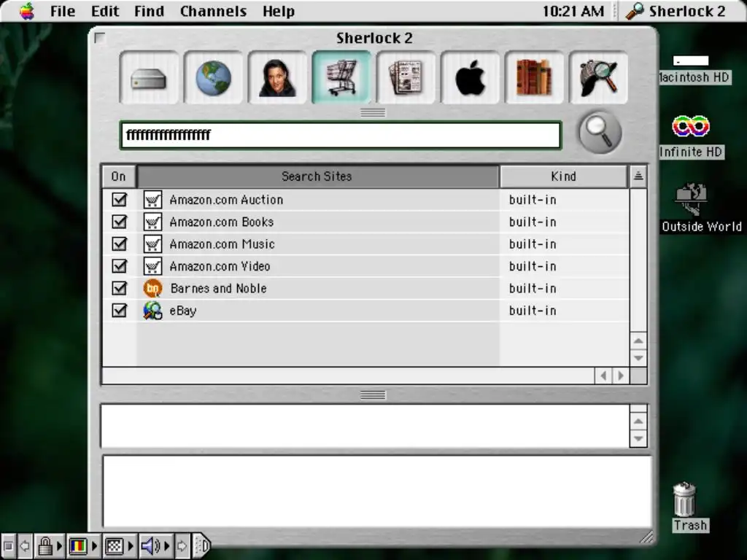Open the Edit menu
The image size is (747, 560).
[105, 11]
